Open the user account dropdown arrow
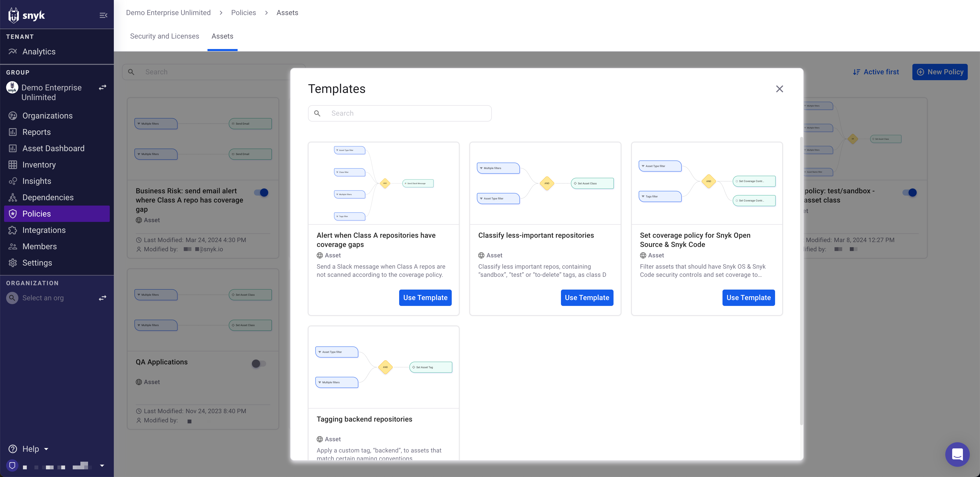 [102, 465]
